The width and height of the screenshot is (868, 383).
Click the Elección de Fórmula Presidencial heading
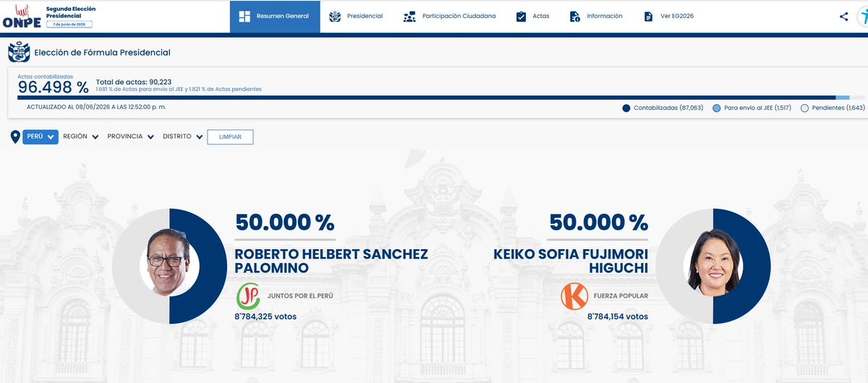(103, 53)
